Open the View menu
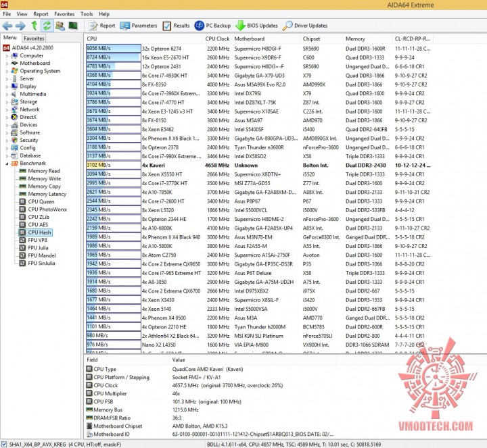The height and width of the screenshot is (448, 487). (22, 14)
